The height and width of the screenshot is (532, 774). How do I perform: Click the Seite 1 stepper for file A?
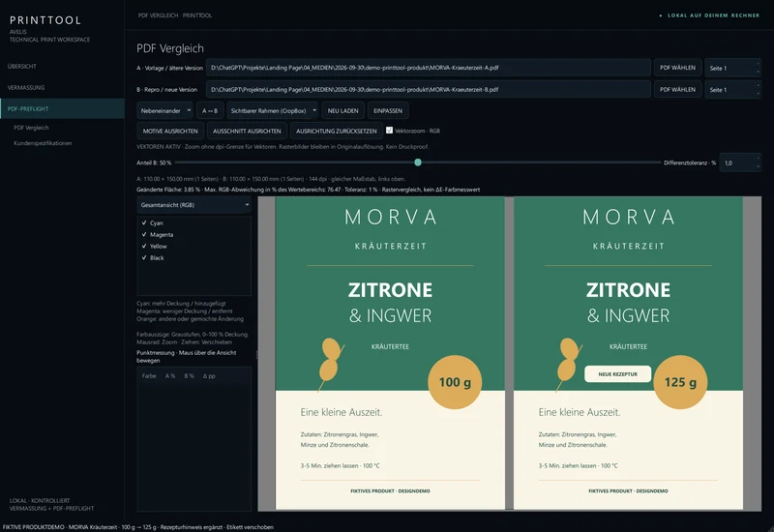point(732,68)
